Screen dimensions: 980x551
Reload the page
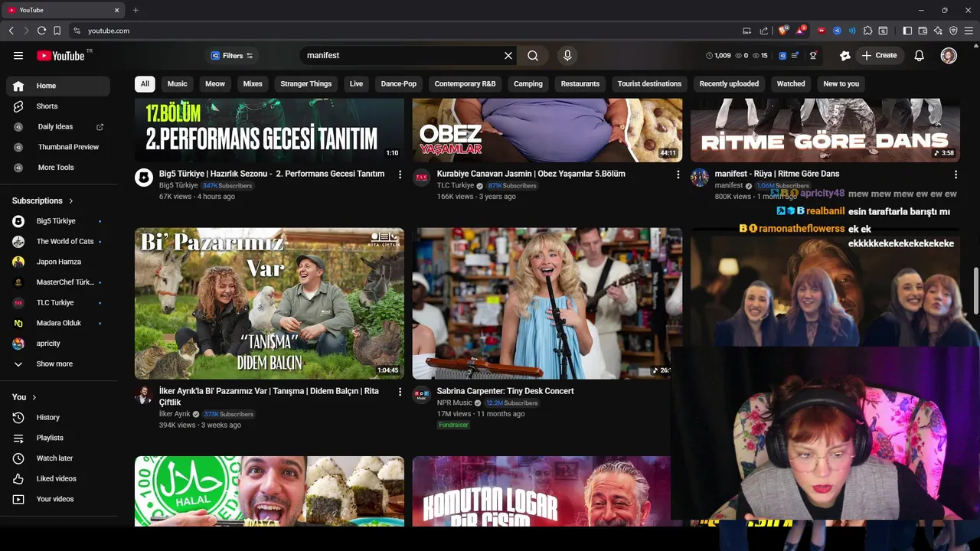click(x=41, y=31)
